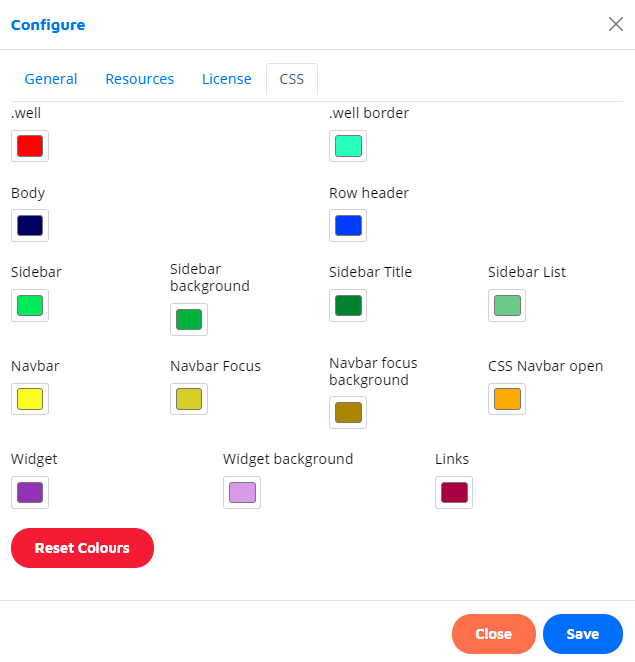The width and height of the screenshot is (635, 662).
Task: Click the yellow Navbar colour swatch
Action: click(x=30, y=399)
